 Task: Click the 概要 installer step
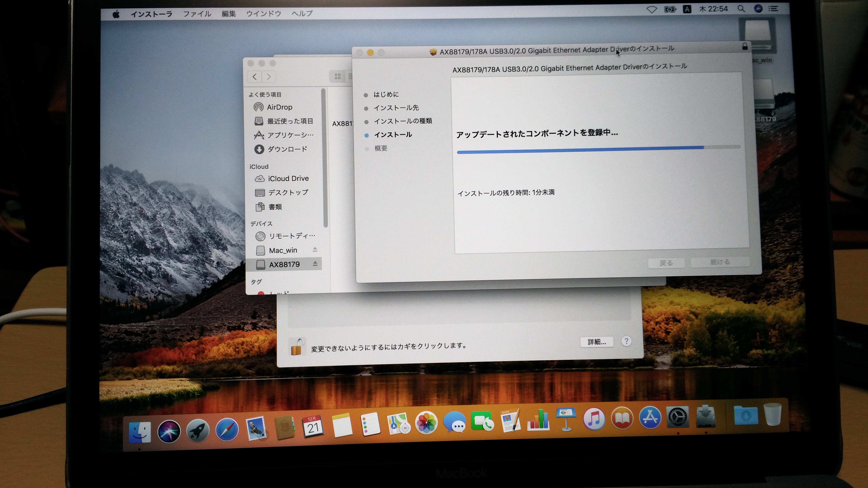coord(381,148)
